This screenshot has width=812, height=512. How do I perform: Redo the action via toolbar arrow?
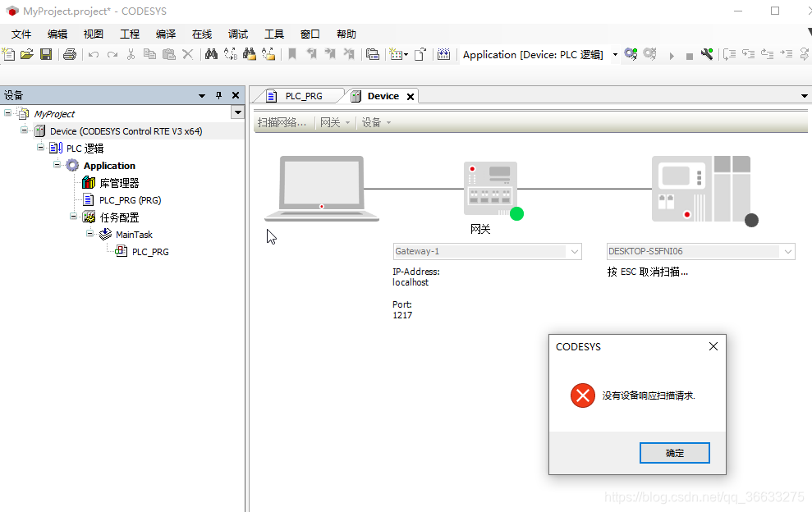point(112,54)
